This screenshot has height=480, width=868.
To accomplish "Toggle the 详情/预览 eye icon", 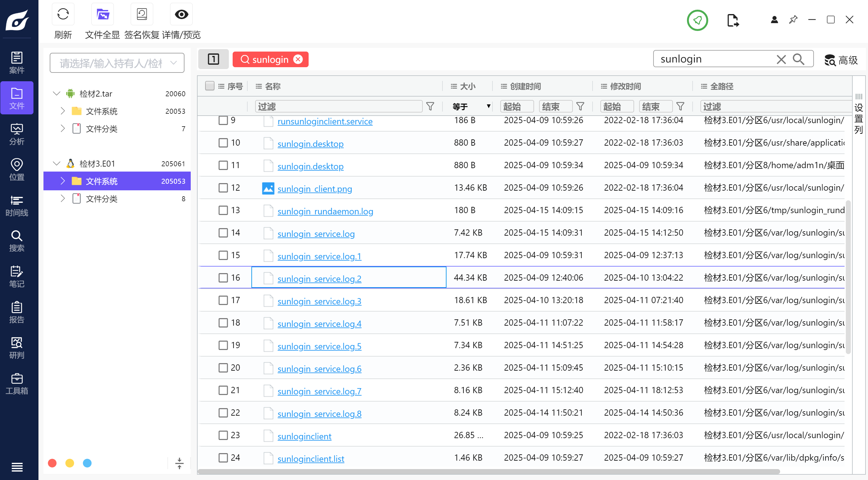I will 181,14.
